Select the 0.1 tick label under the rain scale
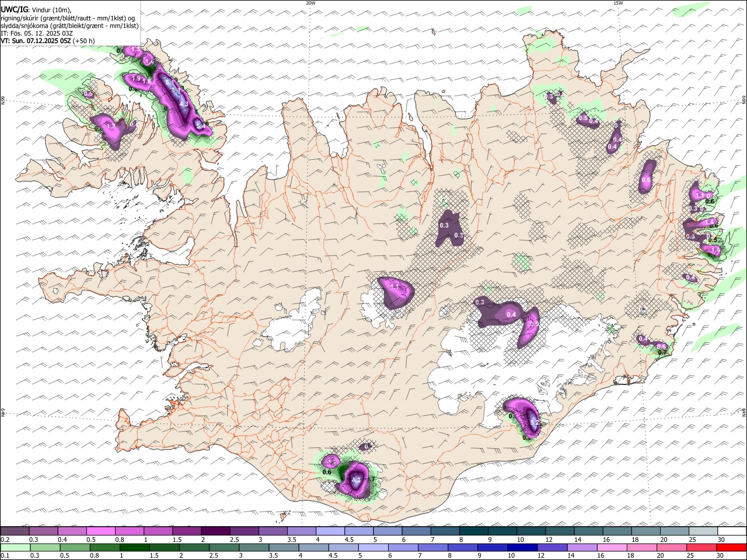The width and height of the screenshot is (747, 560). [x=6, y=556]
